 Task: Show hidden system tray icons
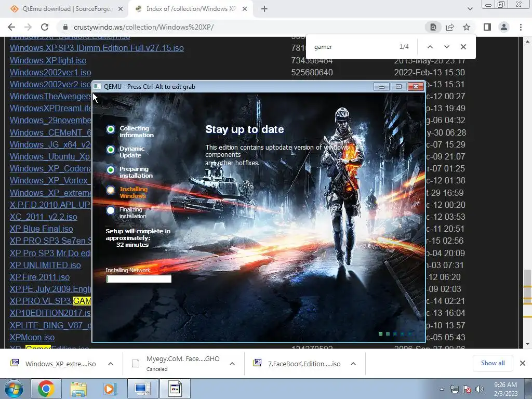tap(442, 389)
